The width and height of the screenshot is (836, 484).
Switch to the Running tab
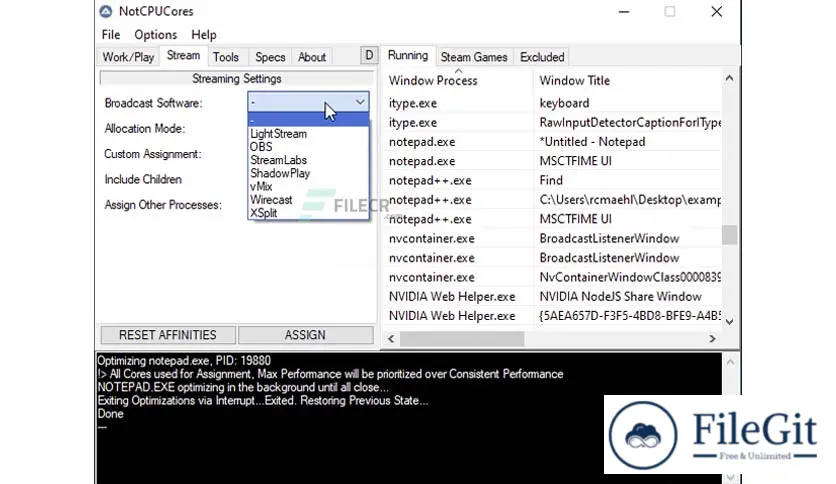click(408, 55)
